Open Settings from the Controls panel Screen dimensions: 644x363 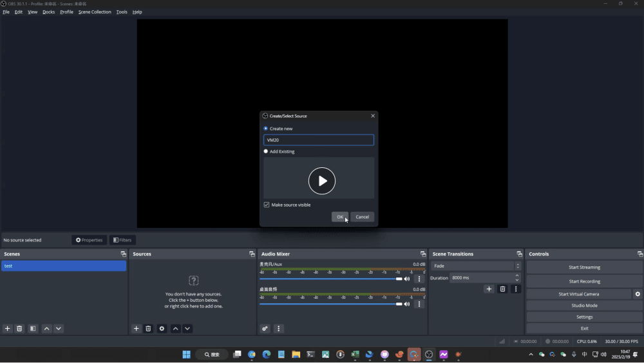tap(585, 317)
